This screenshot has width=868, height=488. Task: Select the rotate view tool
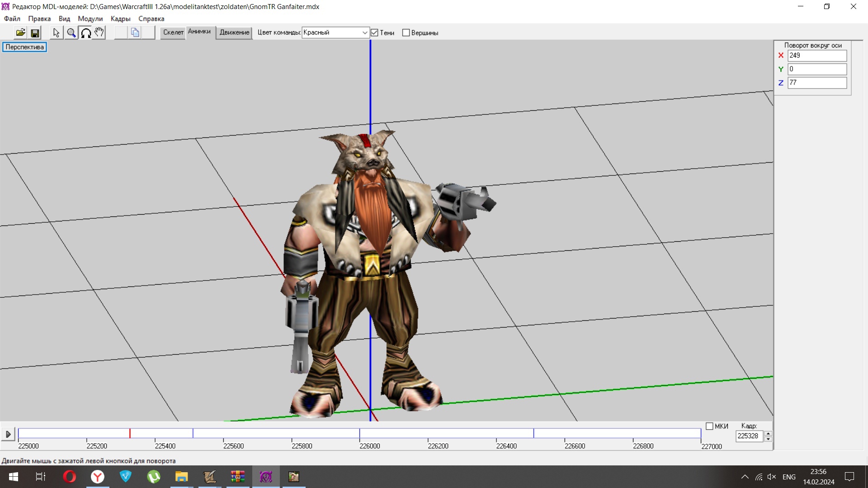tap(85, 33)
